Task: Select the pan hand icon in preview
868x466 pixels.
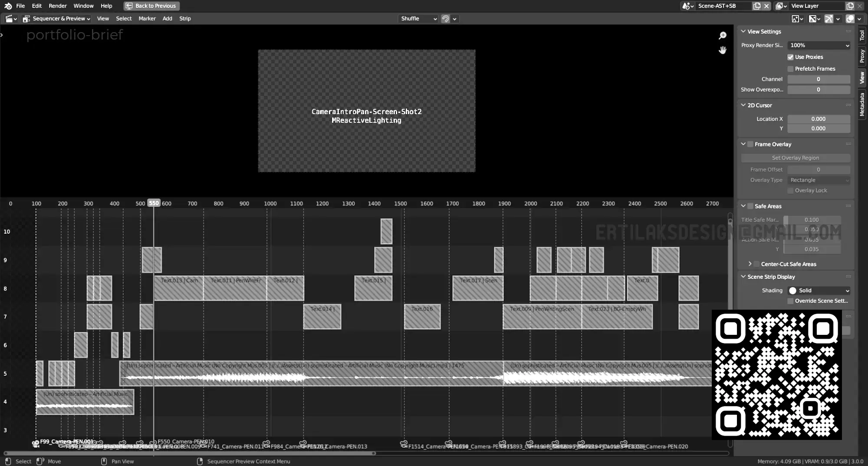Action: 723,50
